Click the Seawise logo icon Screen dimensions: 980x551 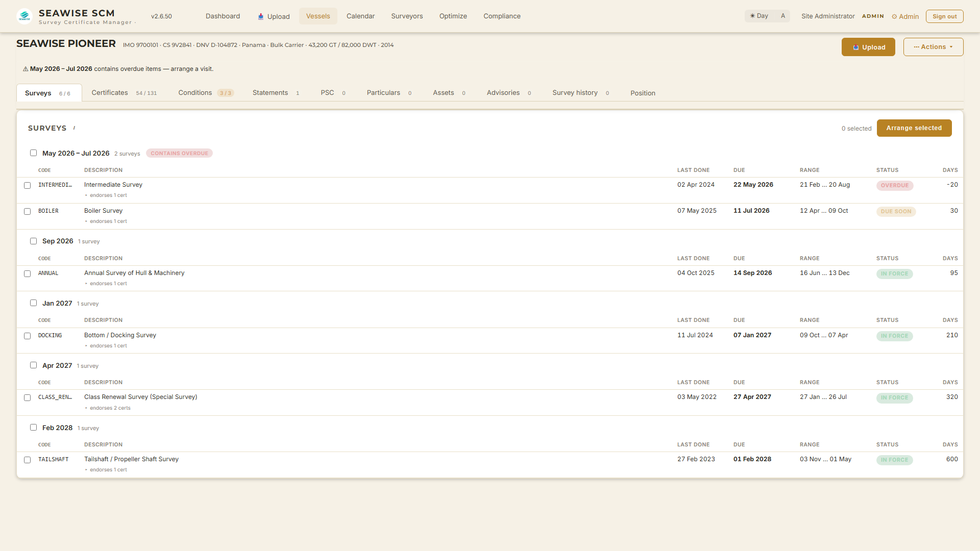coord(24,16)
